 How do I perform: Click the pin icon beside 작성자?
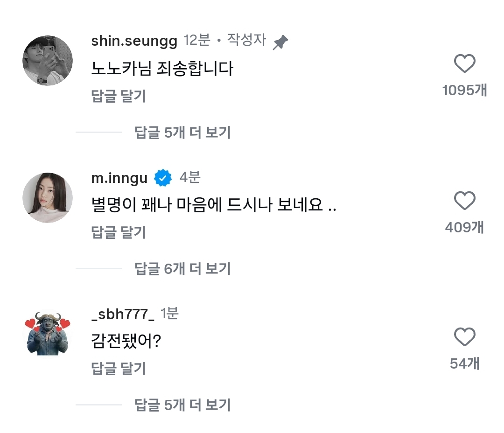click(280, 43)
